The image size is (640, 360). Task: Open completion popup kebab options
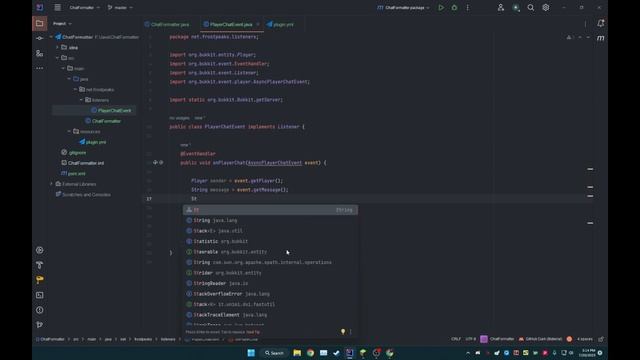pos(351,331)
